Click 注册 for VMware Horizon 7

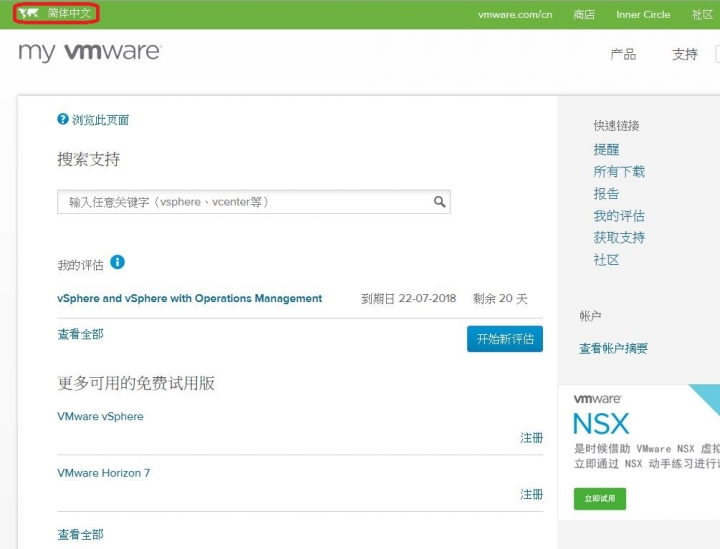click(x=531, y=494)
